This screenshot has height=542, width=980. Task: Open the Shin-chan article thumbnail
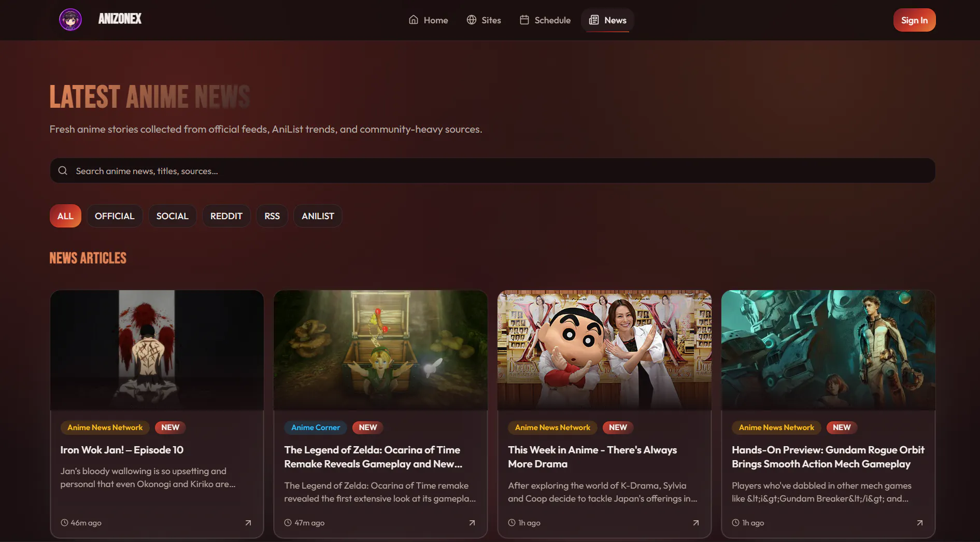point(604,350)
